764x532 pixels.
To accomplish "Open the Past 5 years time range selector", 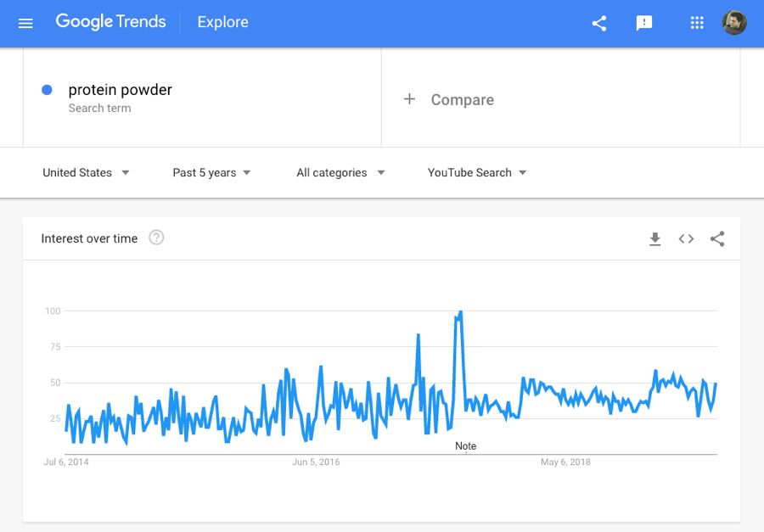I will click(x=211, y=172).
